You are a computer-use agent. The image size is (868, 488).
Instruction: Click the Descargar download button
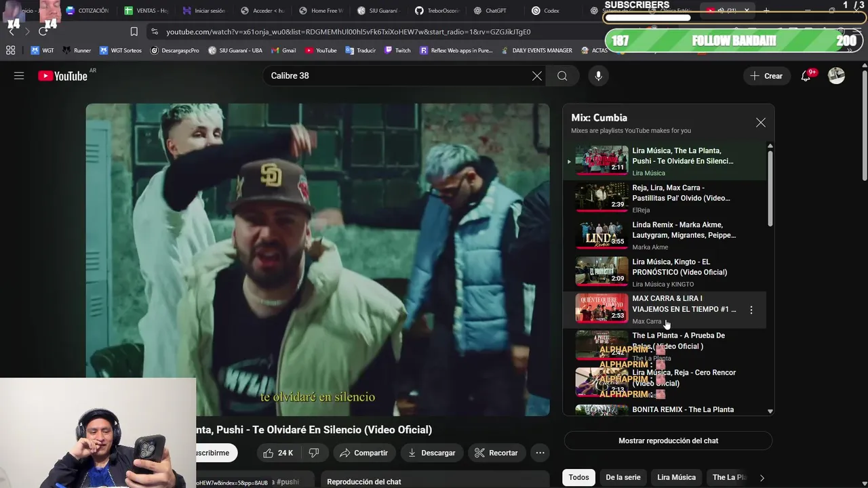[431, 453]
